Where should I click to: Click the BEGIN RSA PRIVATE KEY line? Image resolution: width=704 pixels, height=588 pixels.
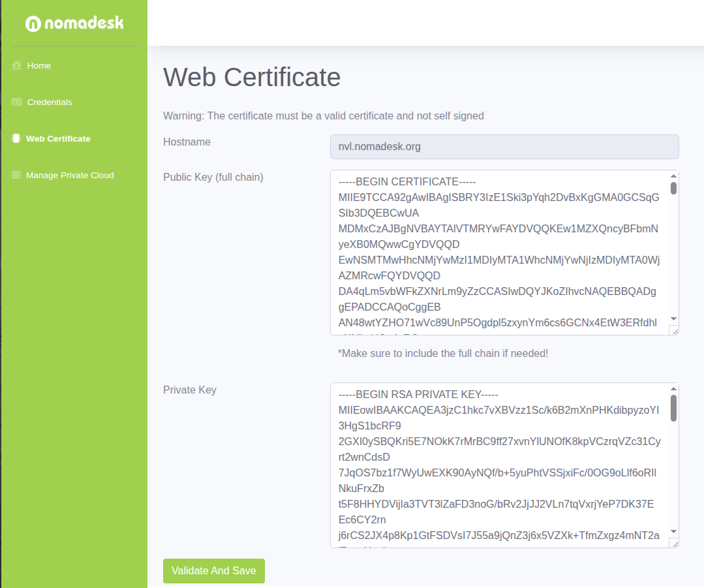pyautogui.click(x=418, y=395)
